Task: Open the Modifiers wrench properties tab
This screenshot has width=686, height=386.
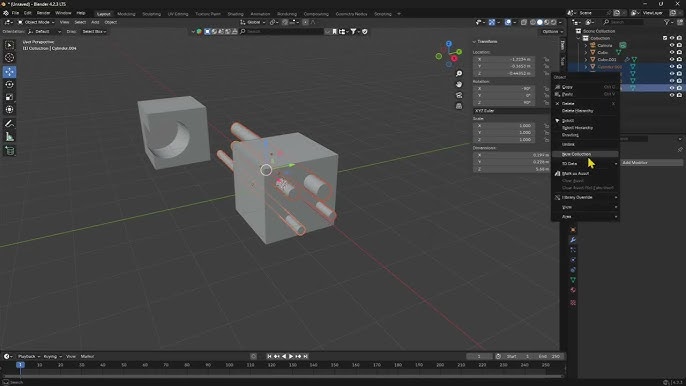Action: (573, 240)
